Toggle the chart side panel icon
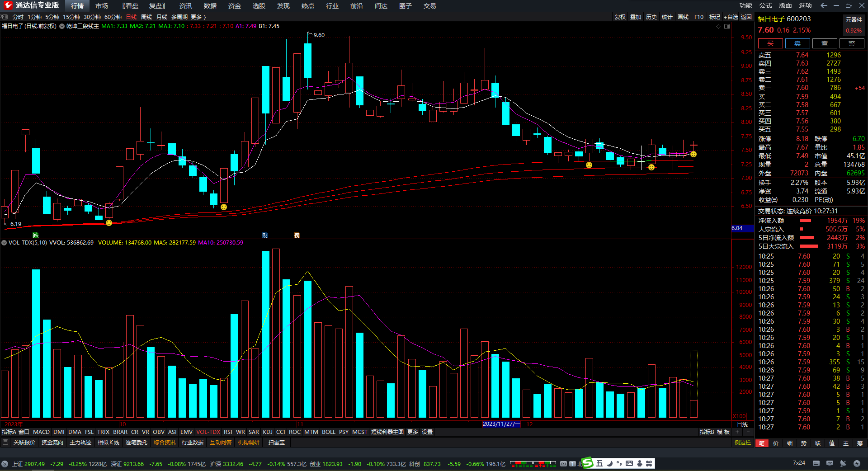Image resolution: width=868 pixels, height=471 pixels. [727, 26]
